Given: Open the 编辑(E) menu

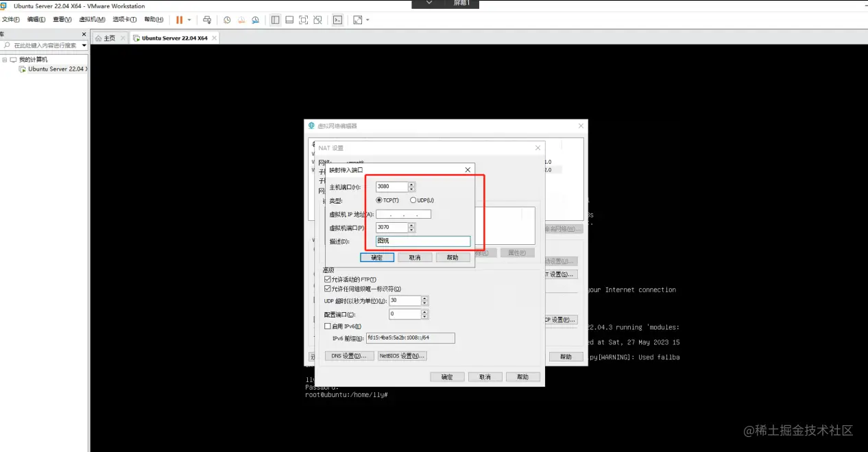Looking at the screenshot, I should [x=36, y=19].
